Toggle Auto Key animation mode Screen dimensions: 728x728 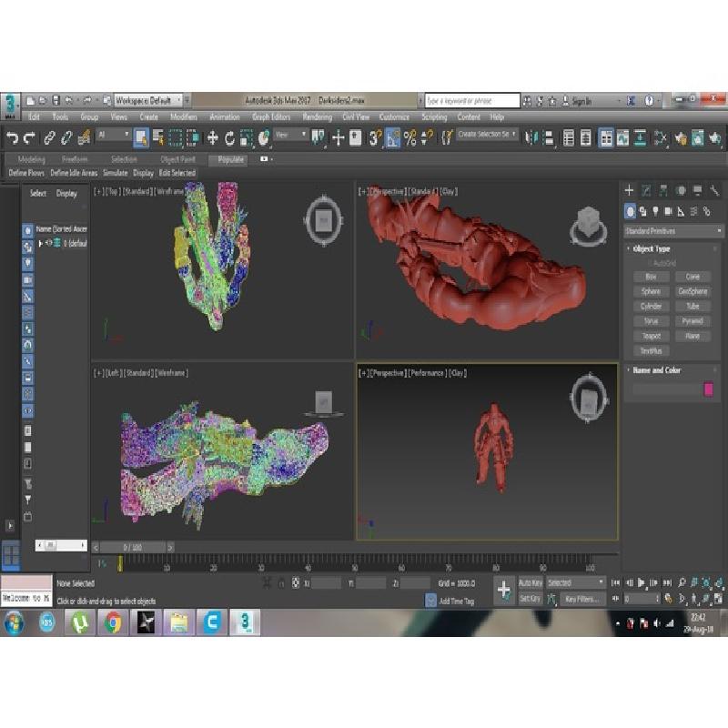click(x=531, y=582)
